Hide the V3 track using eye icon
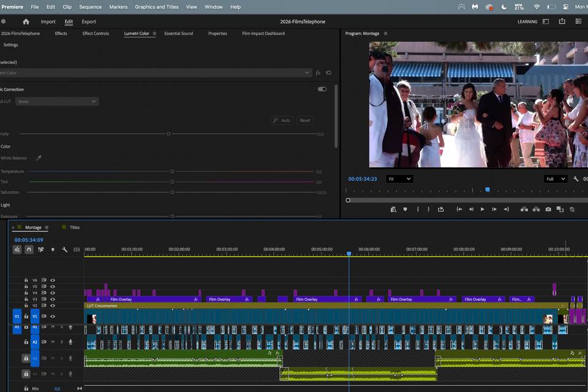The image size is (588, 392). point(53,300)
